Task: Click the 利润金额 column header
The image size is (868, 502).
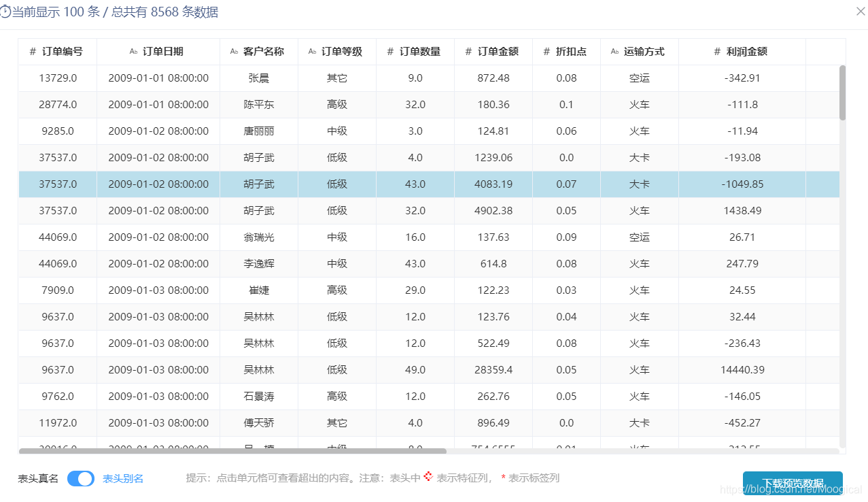Action: point(742,52)
